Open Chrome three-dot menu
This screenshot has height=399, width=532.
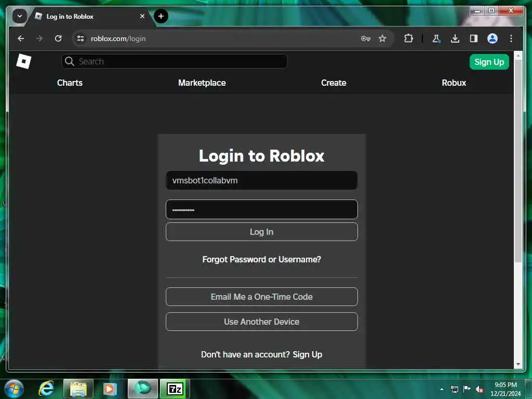point(511,38)
